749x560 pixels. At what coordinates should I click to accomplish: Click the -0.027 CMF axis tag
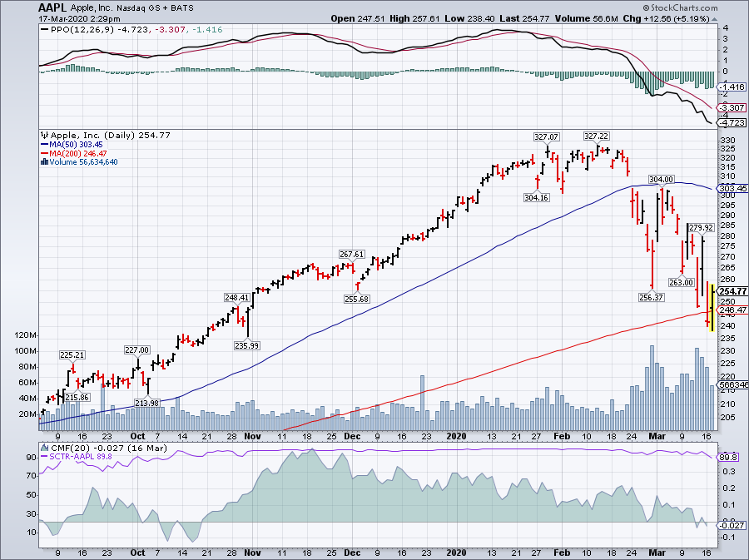point(732,526)
